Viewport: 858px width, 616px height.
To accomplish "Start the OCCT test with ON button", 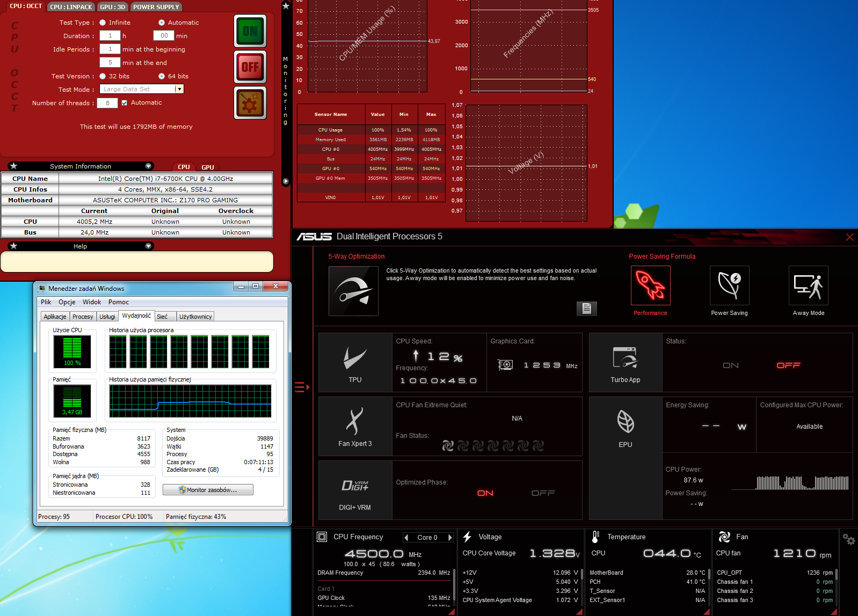I will tap(250, 31).
